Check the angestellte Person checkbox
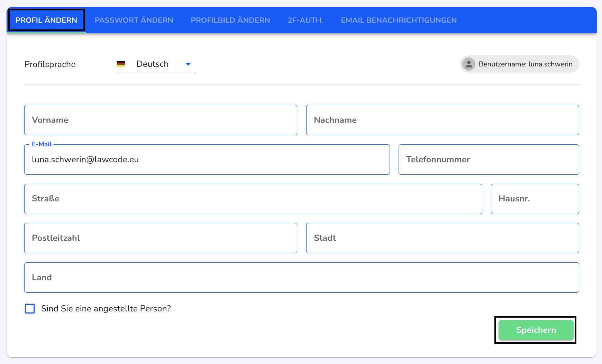 tap(30, 309)
